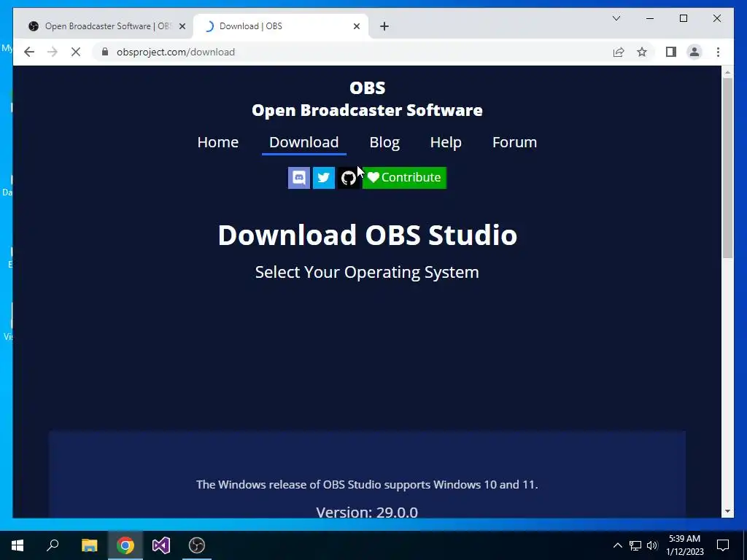747x560 pixels.
Task: Open the Help nav link
Action: [x=446, y=142]
